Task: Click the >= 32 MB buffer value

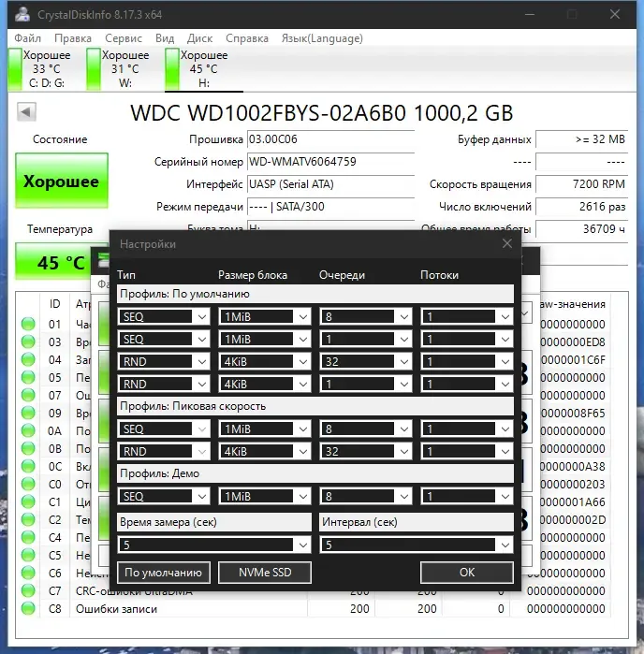Action: coord(581,139)
